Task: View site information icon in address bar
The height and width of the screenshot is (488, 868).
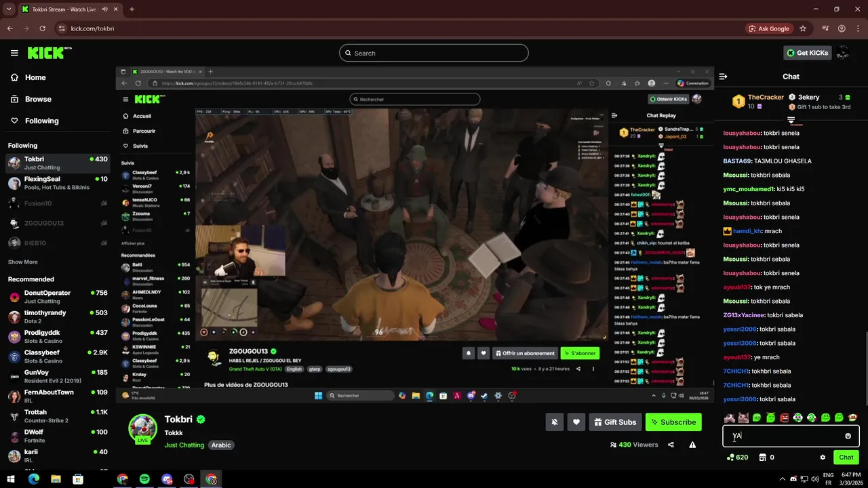Action: 61,28
